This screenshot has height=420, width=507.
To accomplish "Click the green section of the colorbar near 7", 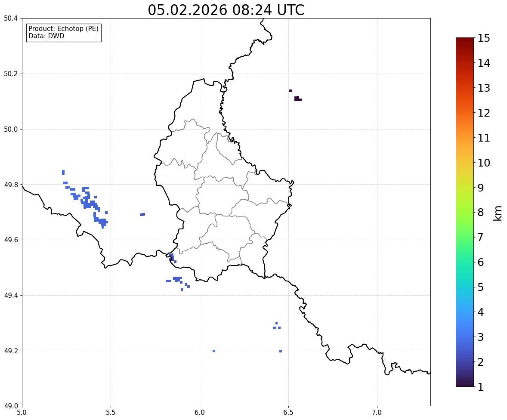I will [x=465, y=237].
